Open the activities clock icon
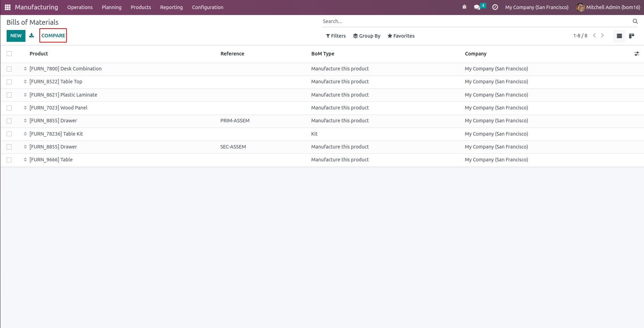Image resolution: width=644 pixels, height=328 pixels. coord(495,7)
